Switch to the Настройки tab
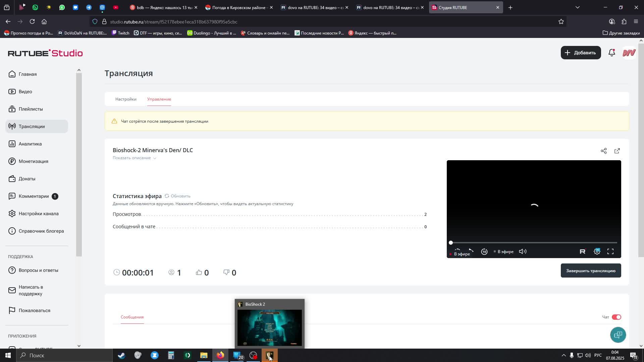644x362 pixels. click(126, 99)
